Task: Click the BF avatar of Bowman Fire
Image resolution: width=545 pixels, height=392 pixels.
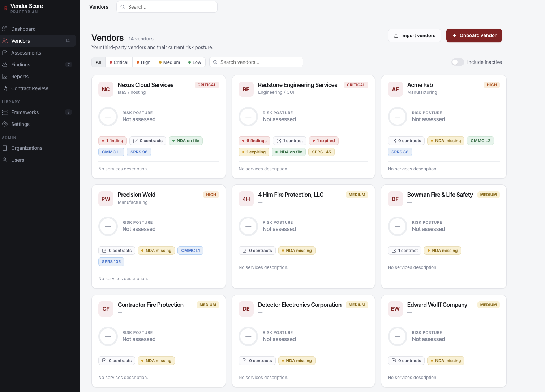Action: 395,199
